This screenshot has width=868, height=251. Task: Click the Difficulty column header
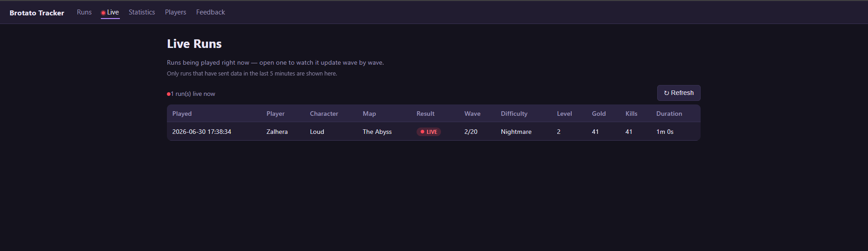pyautogui.click(x=514, y=114)
